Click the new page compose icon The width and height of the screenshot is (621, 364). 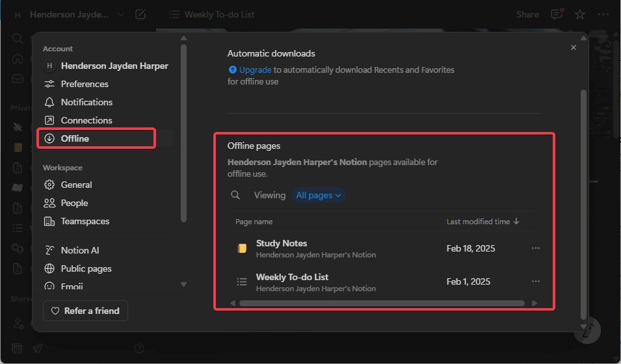[x=140, y=14]
